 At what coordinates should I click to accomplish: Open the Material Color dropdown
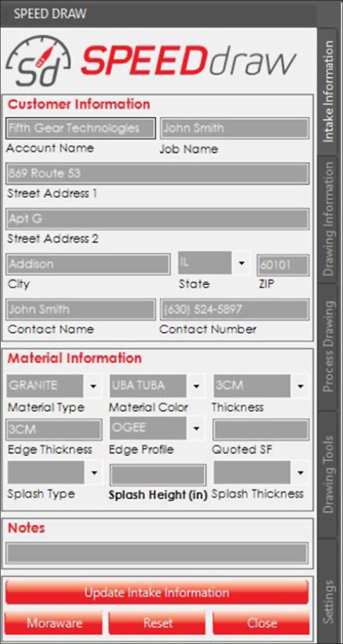click(196, 386)
